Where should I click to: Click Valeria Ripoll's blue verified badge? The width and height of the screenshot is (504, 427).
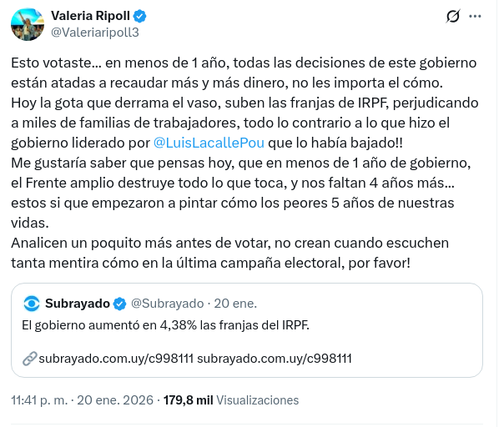point(140,16)
